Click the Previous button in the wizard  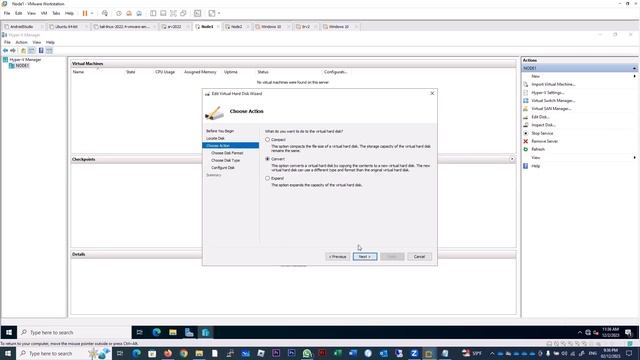coord(338,256)
